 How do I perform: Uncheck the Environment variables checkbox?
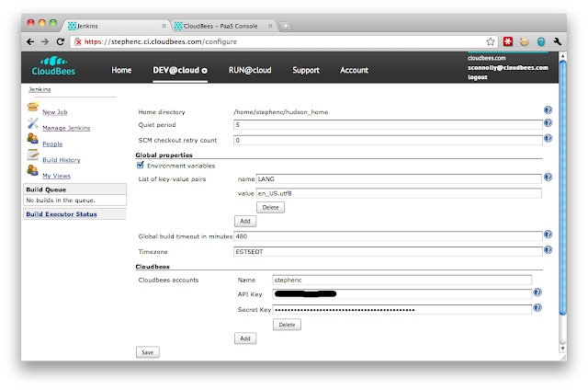(141, 166)
